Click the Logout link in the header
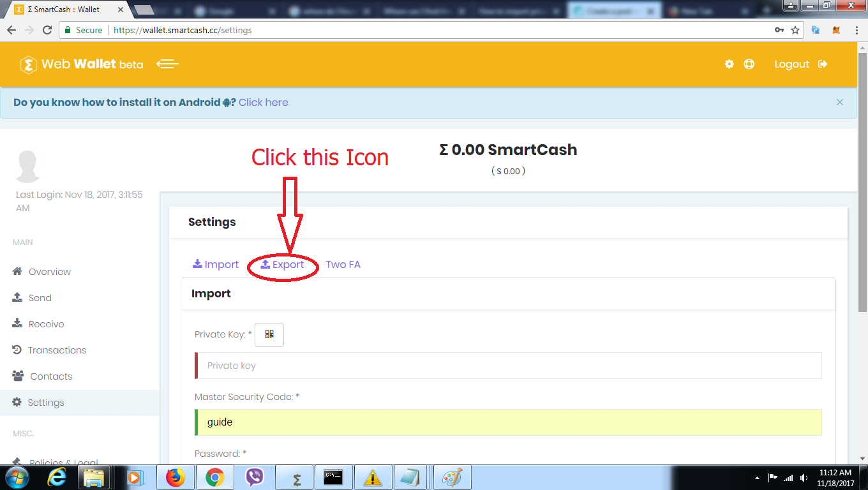The width and height of the screenshot is (868, 490). coord(801,64)
